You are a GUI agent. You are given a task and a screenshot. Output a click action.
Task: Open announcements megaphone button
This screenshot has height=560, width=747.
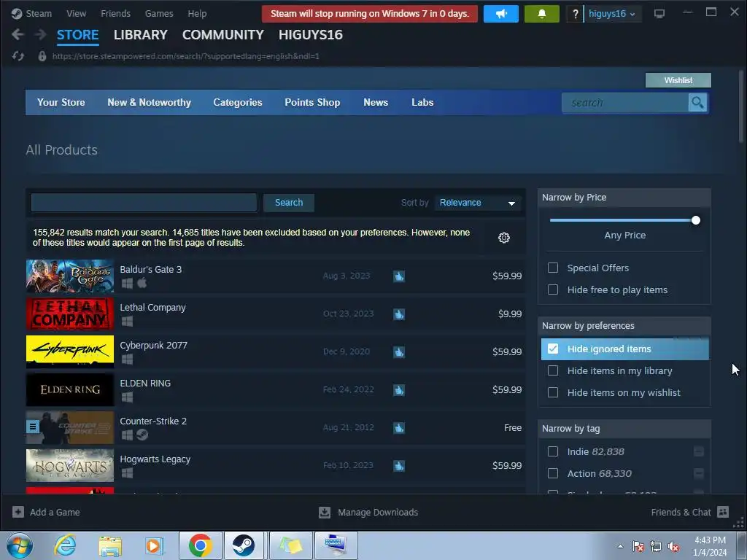[x=500, y=14]
